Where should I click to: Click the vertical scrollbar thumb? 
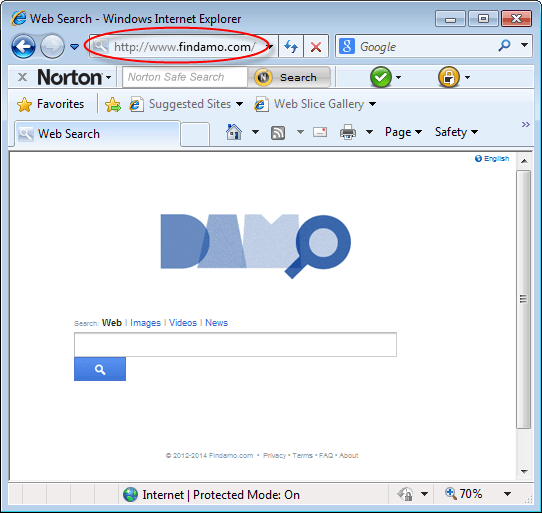(524, 299)
